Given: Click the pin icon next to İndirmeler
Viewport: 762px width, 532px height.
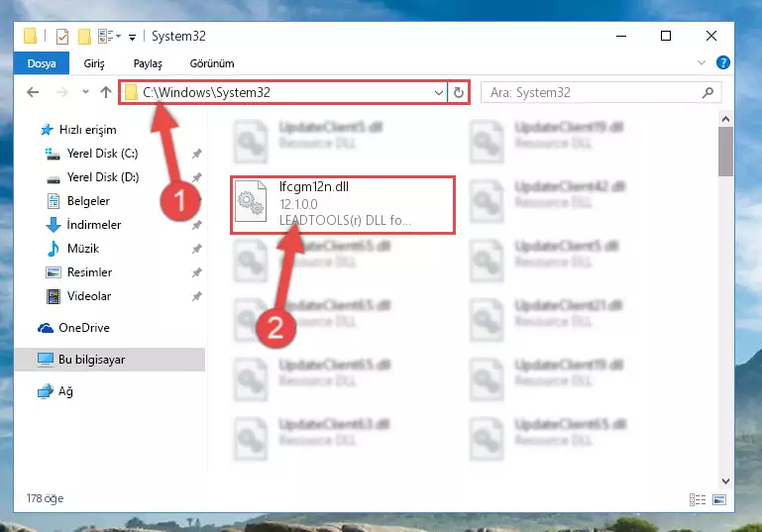Looking at the screenshot, I should click(x=197, y=226).
